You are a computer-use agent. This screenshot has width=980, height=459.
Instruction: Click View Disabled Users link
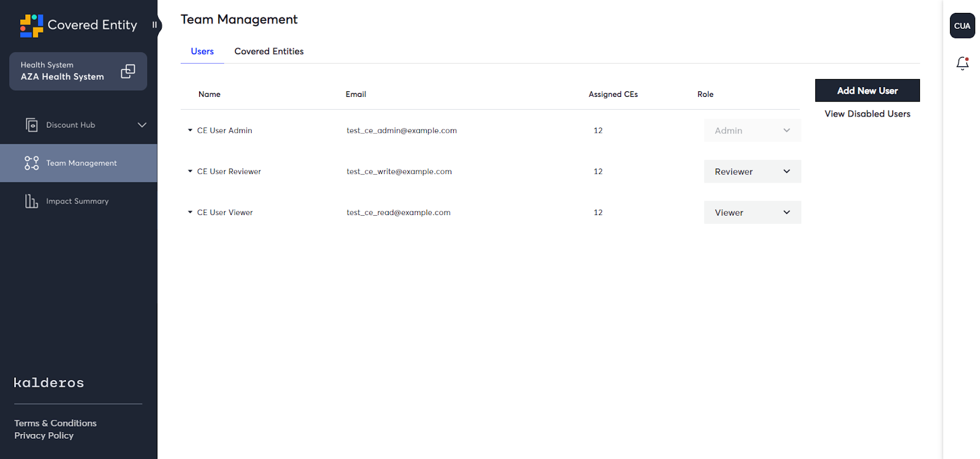867,114
